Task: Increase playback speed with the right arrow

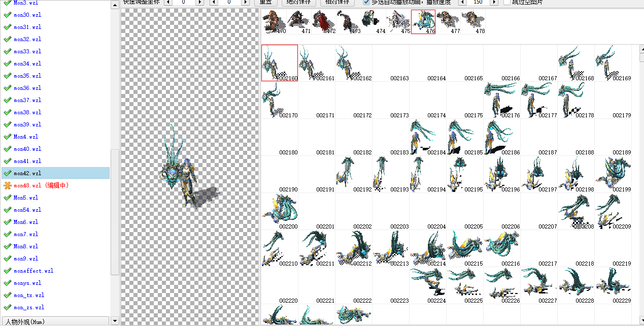Action: (x=493, y=2)
